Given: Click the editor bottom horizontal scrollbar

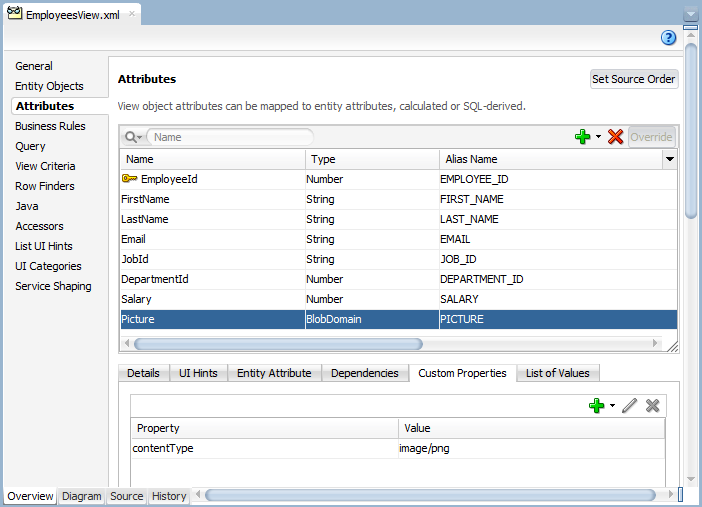Looking at the screenshot, I should [x=430, y=495].
